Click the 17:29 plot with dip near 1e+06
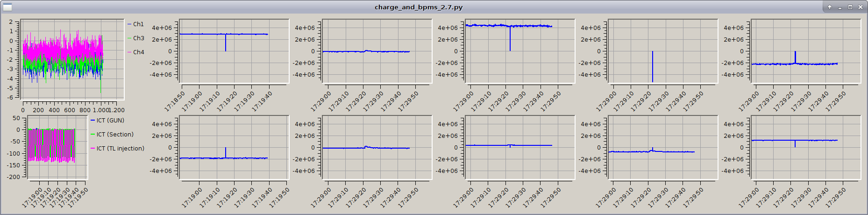 tap(805, 148)
